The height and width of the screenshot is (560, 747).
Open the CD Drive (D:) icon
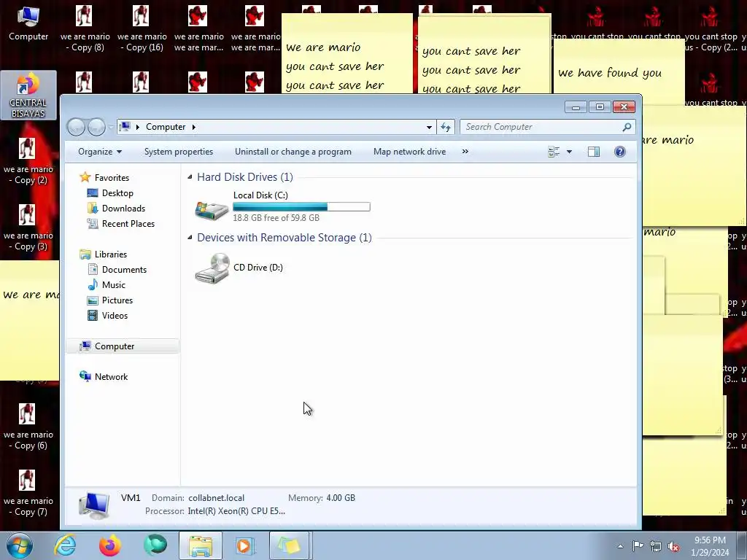212,268
